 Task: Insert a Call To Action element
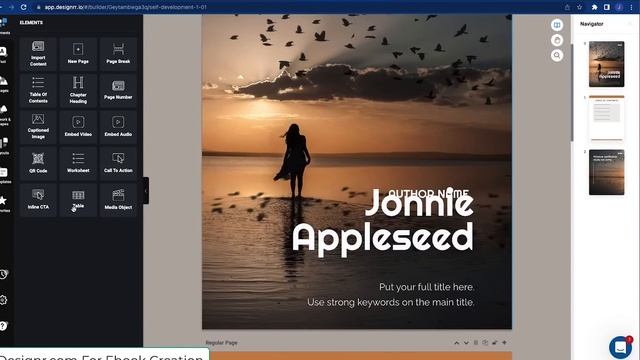pos(118,163)
